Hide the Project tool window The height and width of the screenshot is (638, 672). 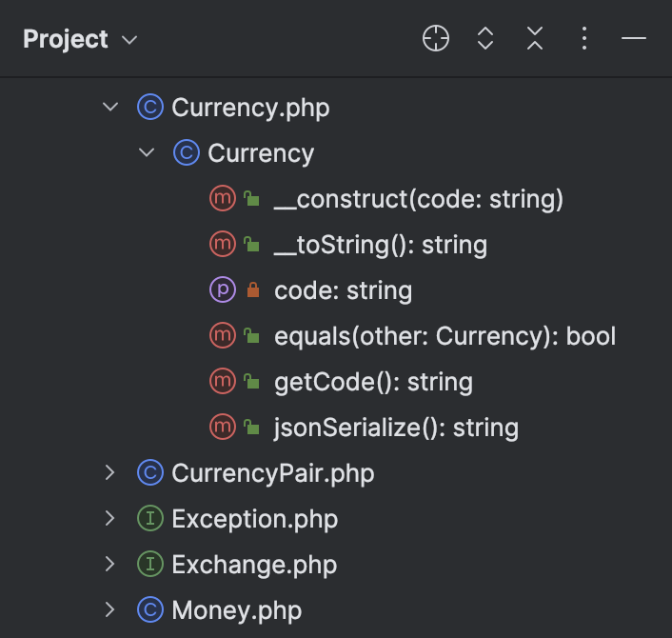click(x=633, y=39)
